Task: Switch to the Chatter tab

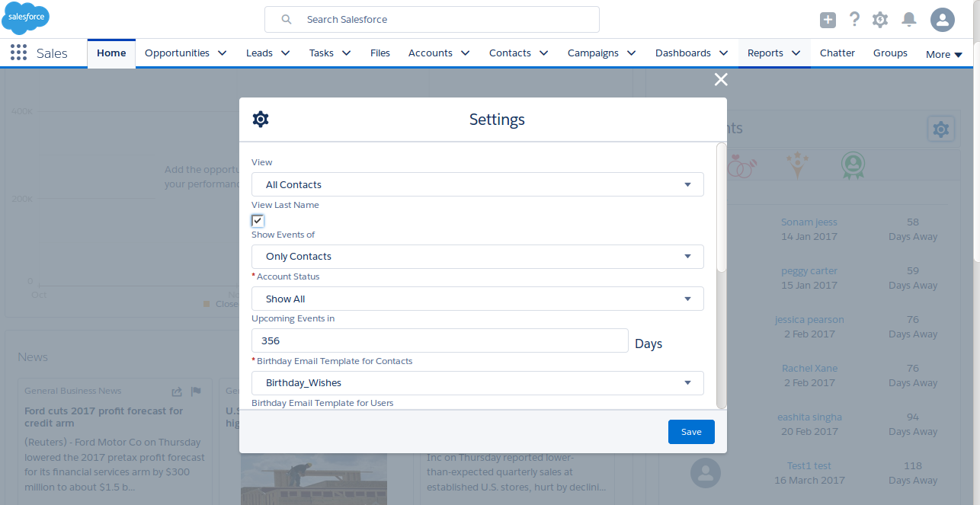Action: click(x=837, y=53)
